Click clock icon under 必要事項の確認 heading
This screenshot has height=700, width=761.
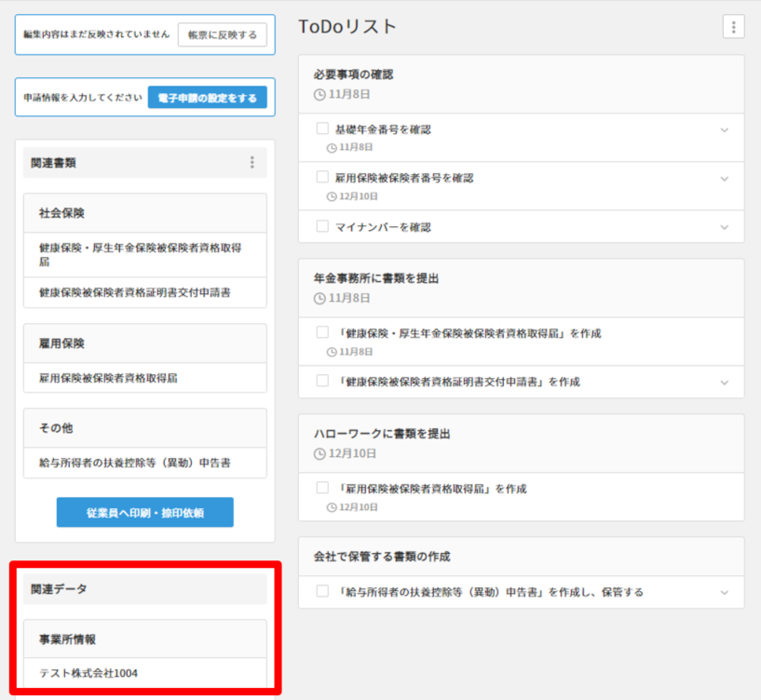point(320,94)
